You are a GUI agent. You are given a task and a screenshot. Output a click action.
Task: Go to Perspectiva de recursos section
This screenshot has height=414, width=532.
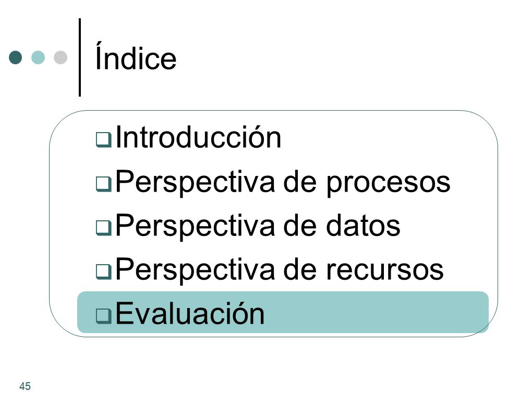280,269
